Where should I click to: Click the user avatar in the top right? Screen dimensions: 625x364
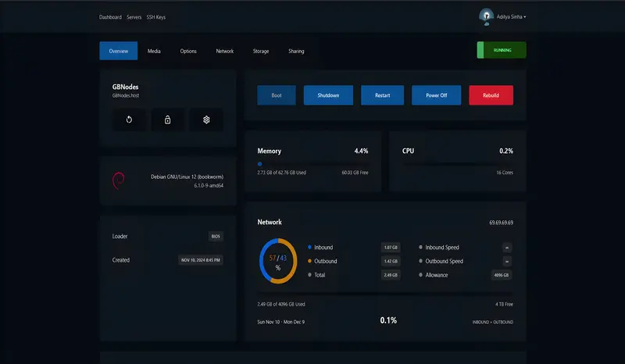coord(486,16)
